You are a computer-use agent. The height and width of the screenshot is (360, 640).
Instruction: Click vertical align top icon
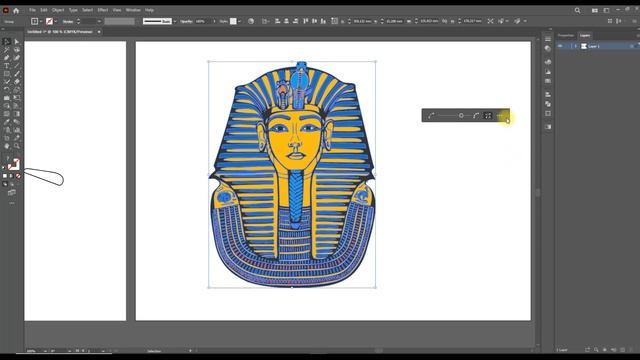[305, 21]
